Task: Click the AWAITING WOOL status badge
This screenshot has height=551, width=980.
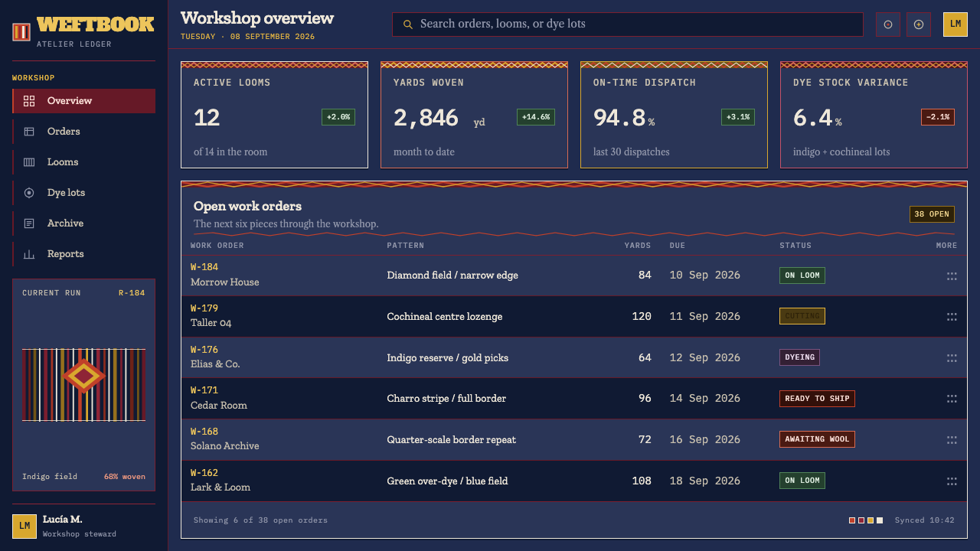Action: click(817, 439)
